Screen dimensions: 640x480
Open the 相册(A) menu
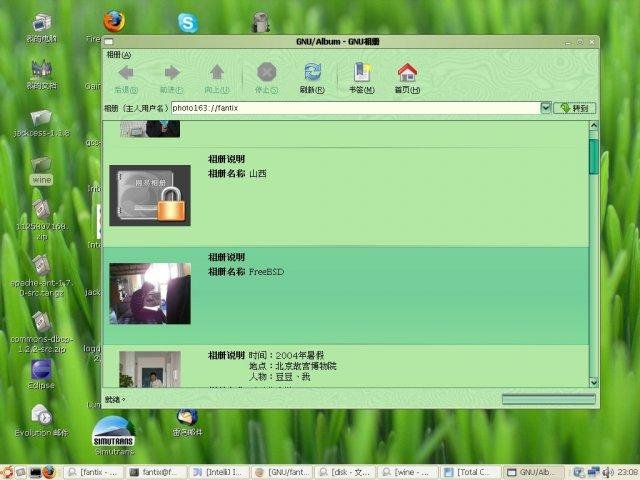[x=118, y=55]
